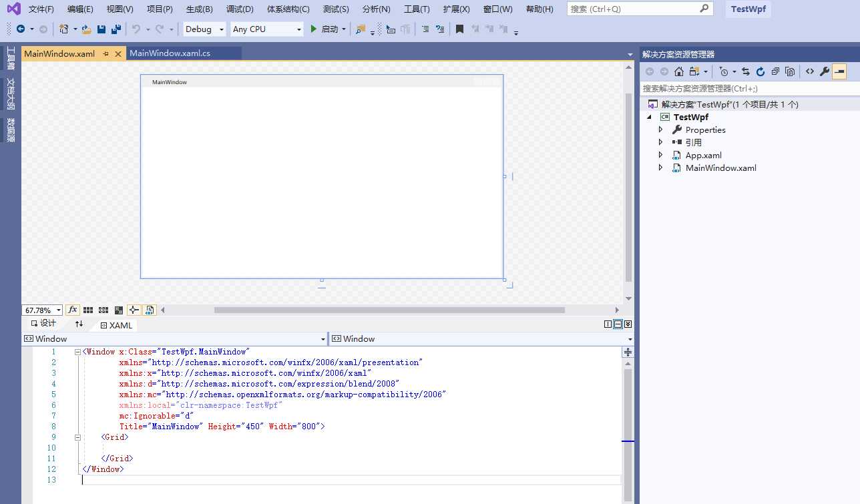
Task: Click the split editor handle above the code scrollbar
Action: click(628, 352)
